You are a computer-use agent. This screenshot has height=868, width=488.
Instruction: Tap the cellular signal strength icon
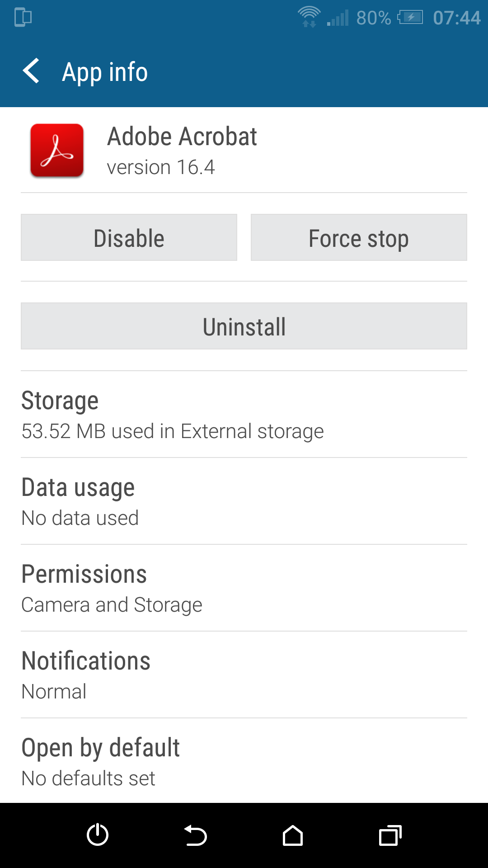point(338,18)
